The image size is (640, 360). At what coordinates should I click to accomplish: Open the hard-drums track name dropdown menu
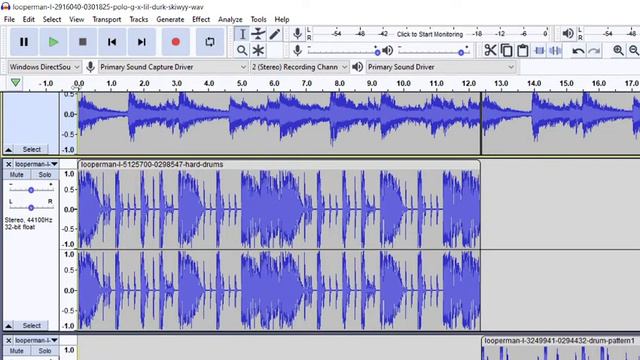36,164
